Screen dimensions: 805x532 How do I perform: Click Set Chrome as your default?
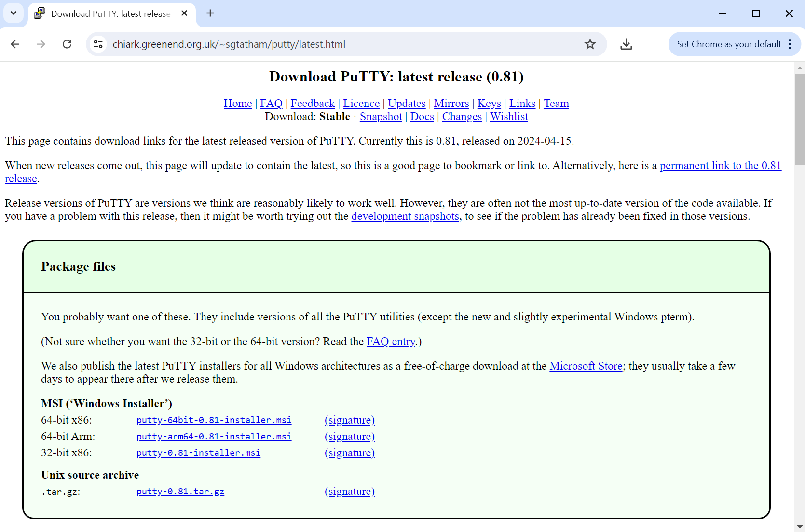(x=728, y=44)
